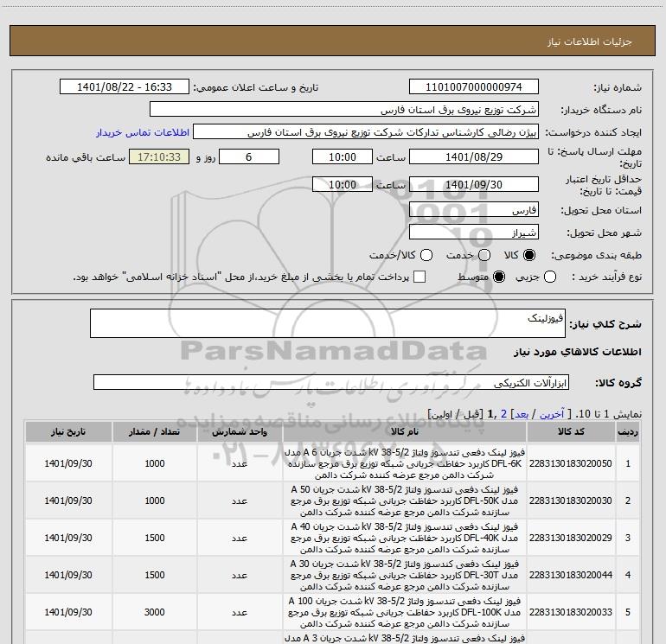Click the remaining days field showing 6

point(249,156)
